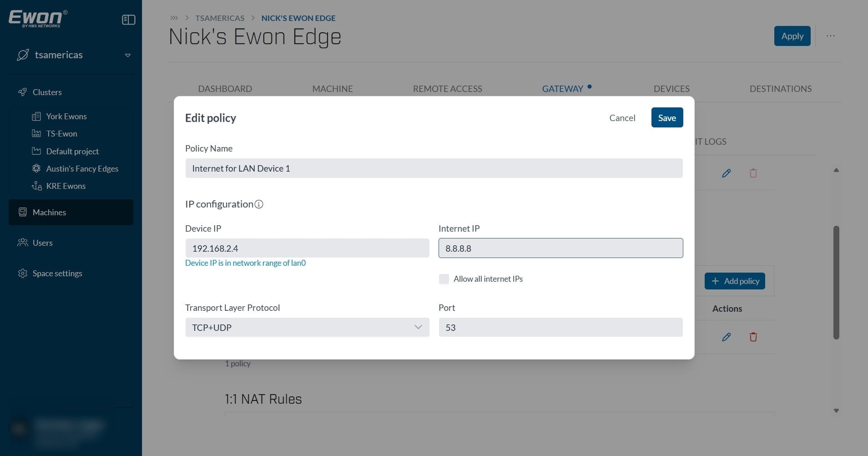Switch to the DASHBOARD tab
Screen dimensions: 868x456
coord(225,89)
